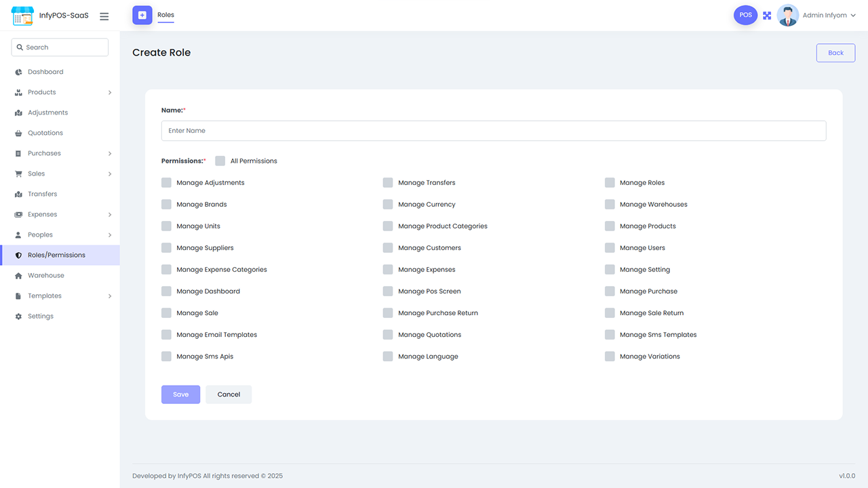The width and height of the screenshot is (868, 488).
Task: Open the Dashboard from the sidebar
Action: [45, 71]
